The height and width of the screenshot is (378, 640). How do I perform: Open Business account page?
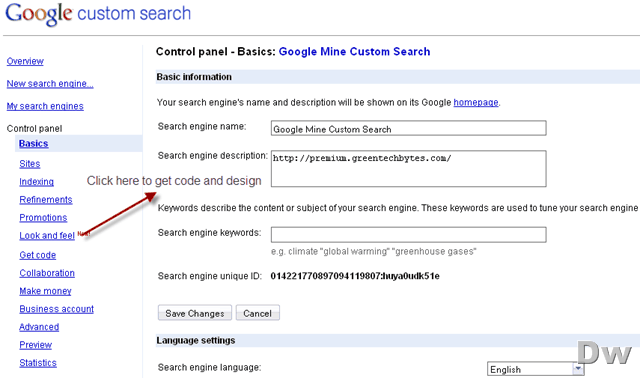point(56,309)
